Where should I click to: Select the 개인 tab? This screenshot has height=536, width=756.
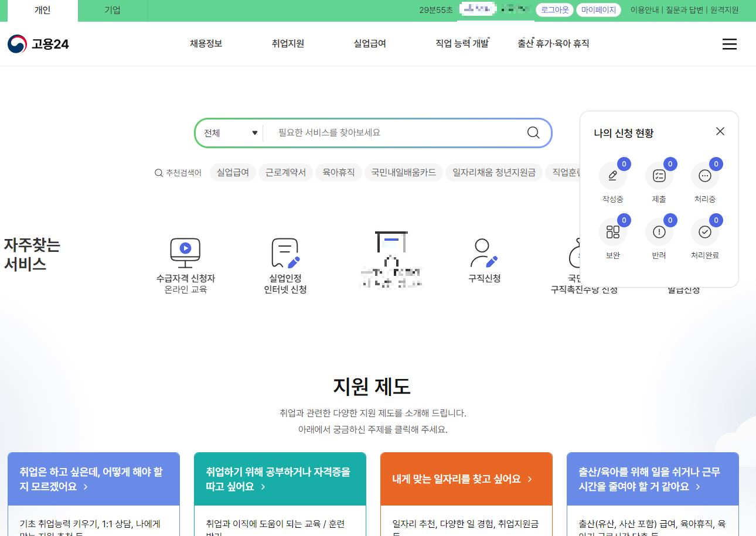pos(42,11)
